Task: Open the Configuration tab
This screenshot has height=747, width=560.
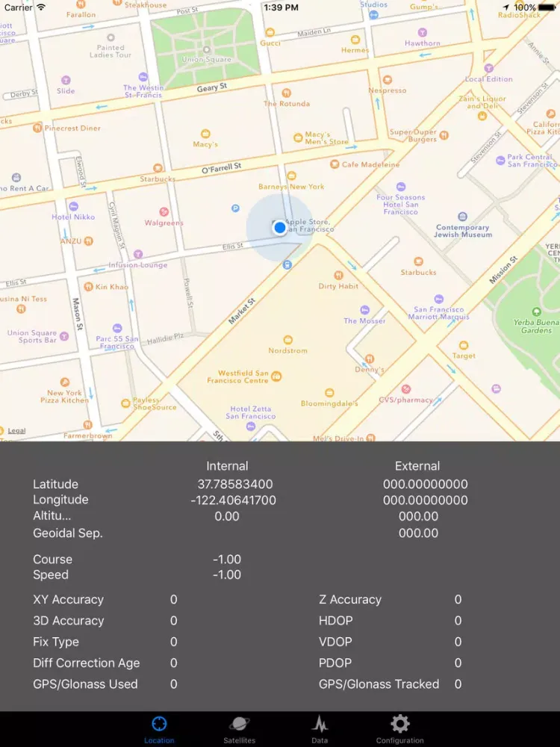Action: [399, 729]
